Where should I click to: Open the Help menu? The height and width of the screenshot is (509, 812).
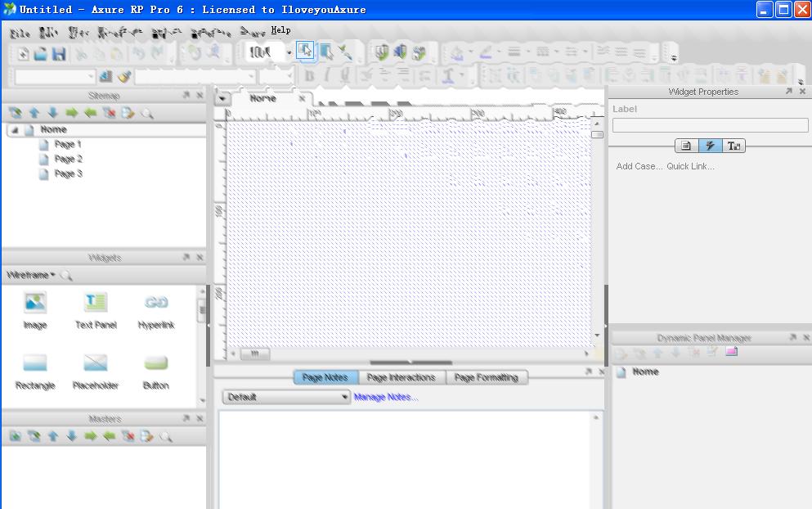point(280,30)
